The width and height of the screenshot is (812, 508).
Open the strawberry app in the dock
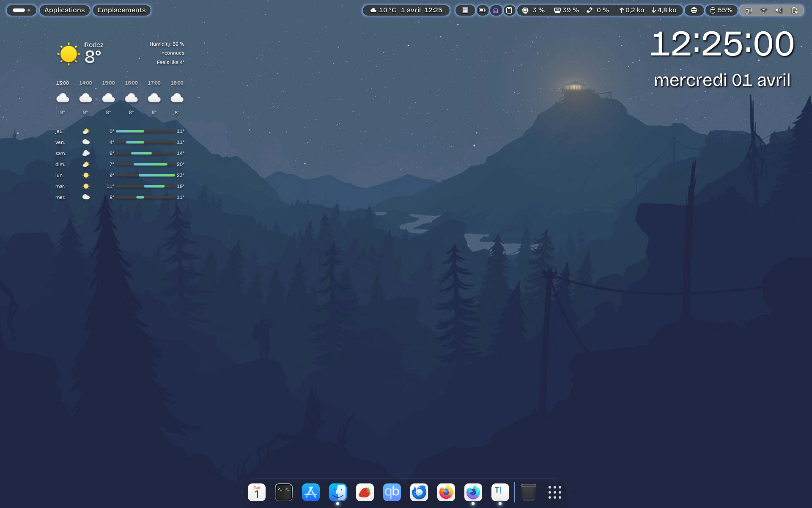tap(365, 492)
